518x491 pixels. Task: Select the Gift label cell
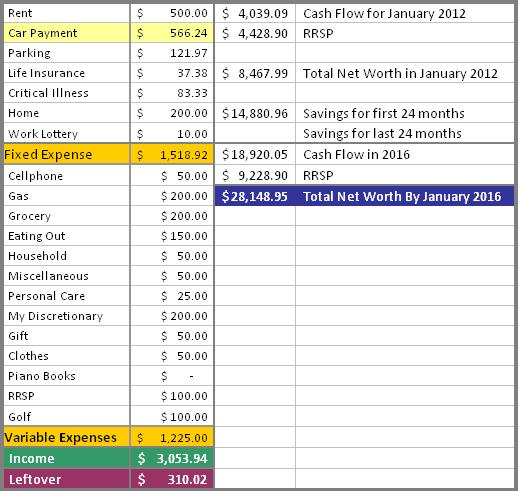coord(67,336)
